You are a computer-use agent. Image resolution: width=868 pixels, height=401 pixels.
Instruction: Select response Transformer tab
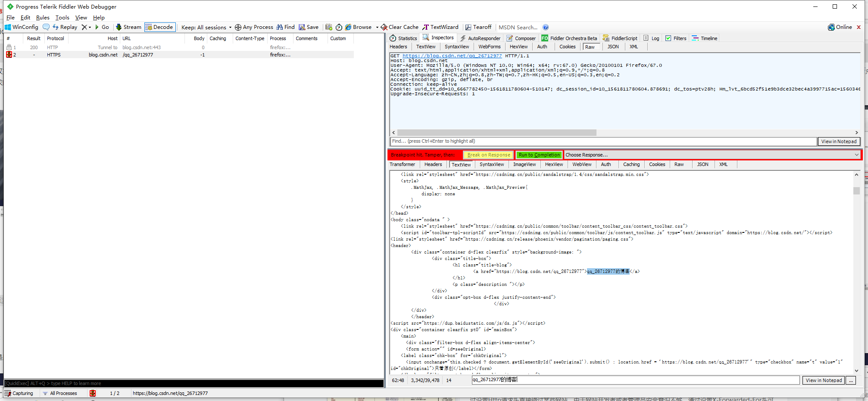click(403, 165)
